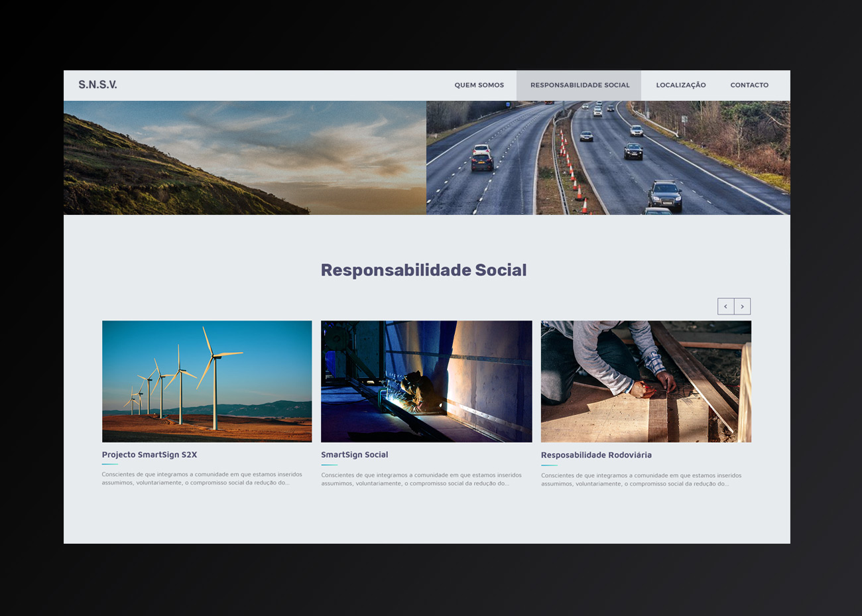Click the highway traffic banner image
This screenshot has width=862, height=616.
pos(608,158)
